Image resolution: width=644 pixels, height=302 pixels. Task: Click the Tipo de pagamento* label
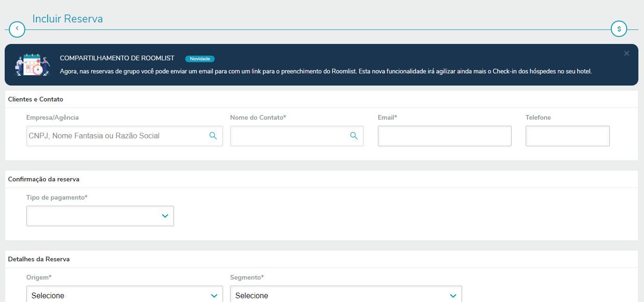(x=57, y=197)
